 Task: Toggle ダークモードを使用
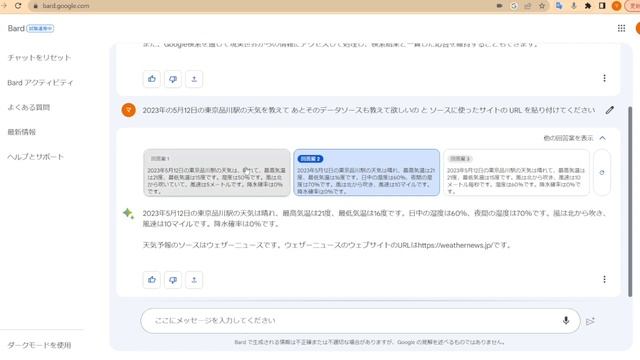coord(39,345)
